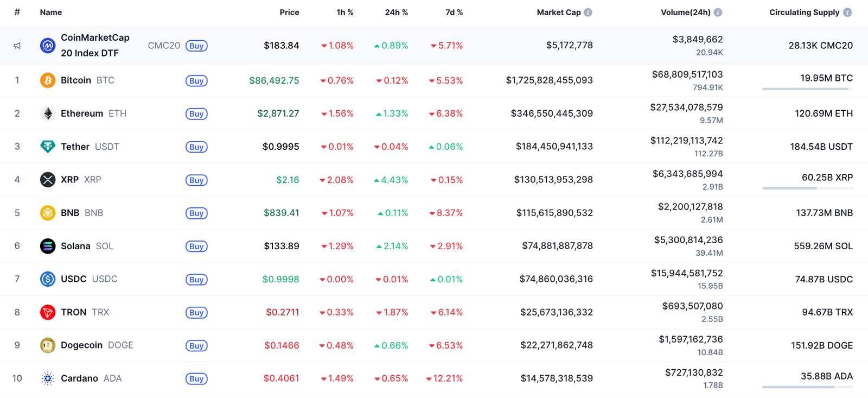Click the megaphone sponsored icon

[17, 46]
